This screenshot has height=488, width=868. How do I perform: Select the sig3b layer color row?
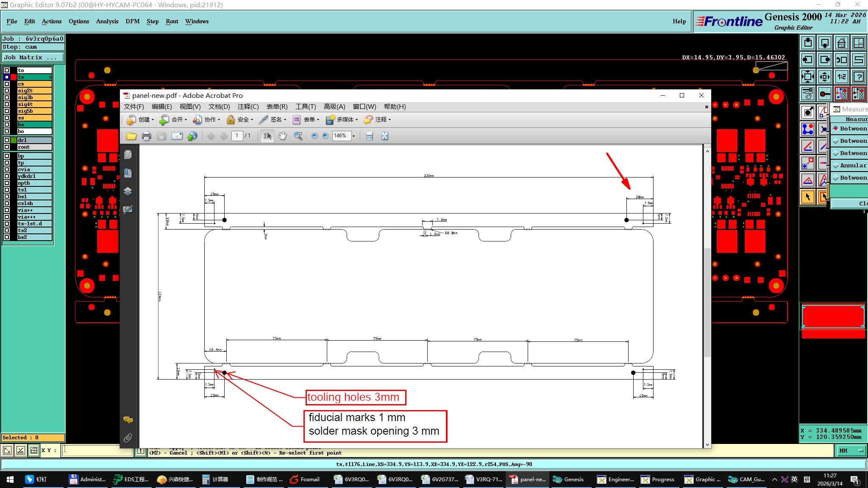[x=34, y=97]
